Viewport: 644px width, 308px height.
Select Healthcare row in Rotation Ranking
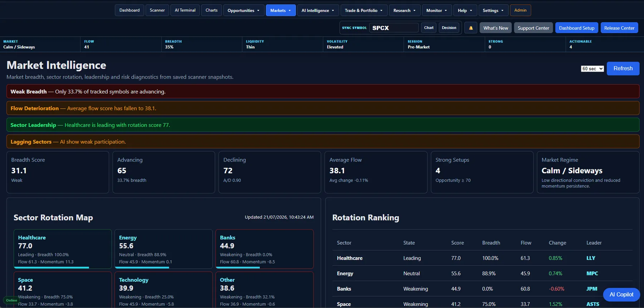tap(482, 258)
